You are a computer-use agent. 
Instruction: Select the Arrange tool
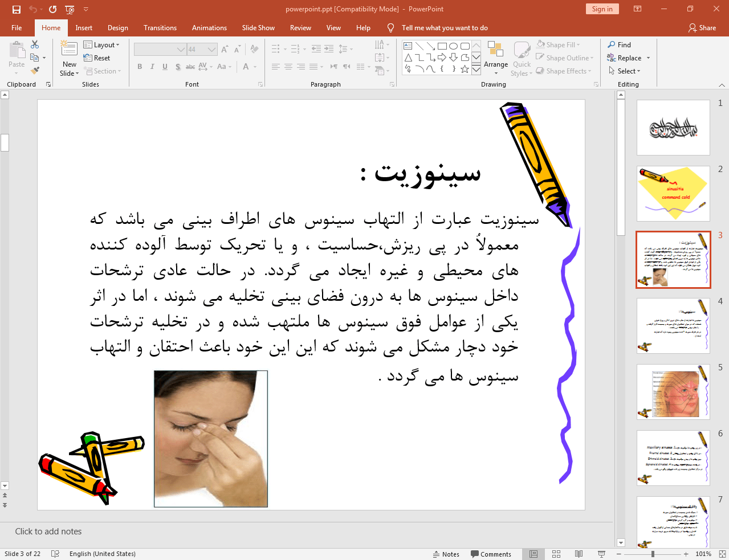[495, 57]
